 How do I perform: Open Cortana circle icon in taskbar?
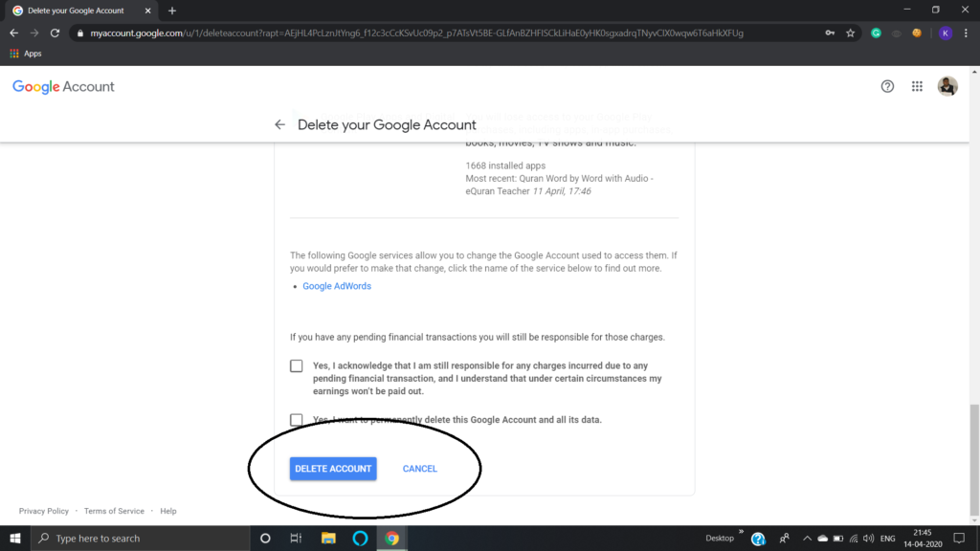click(x=265, y=538)
